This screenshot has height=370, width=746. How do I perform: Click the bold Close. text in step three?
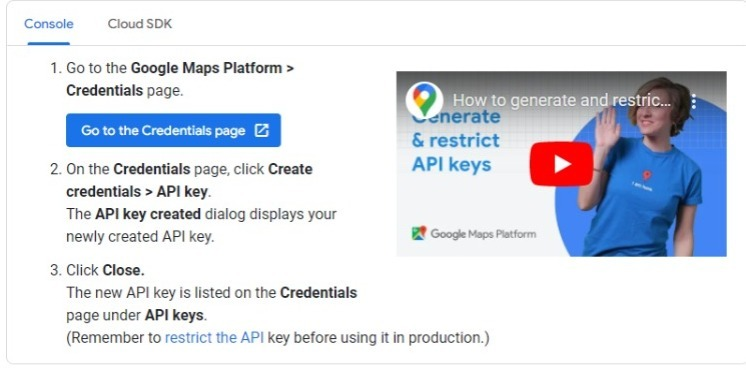point(123,270)
